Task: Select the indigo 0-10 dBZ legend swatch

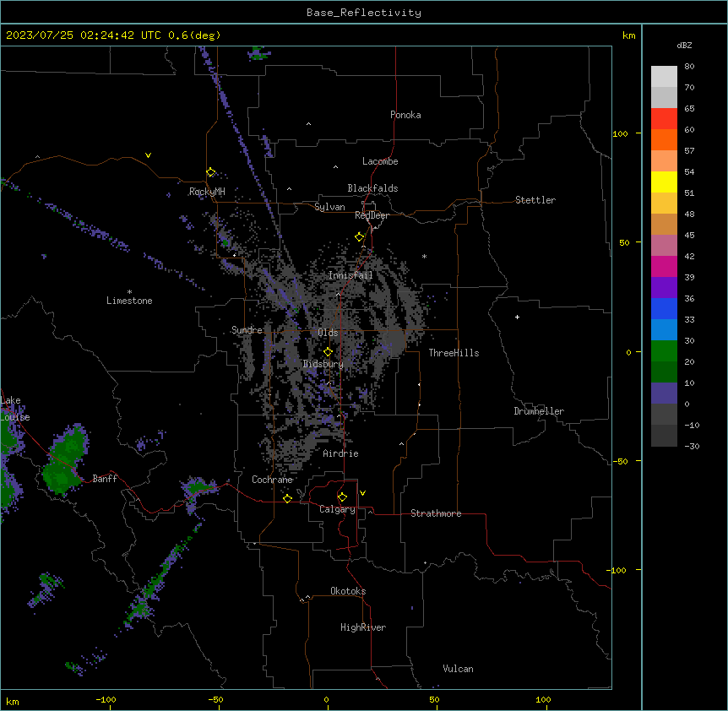Action: [664, 393]
